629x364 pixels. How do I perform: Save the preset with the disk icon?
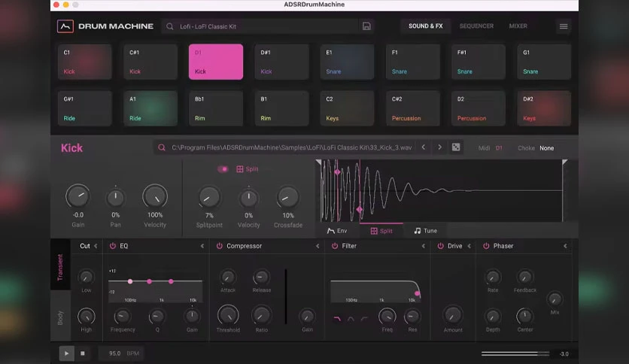pos(366,26)
